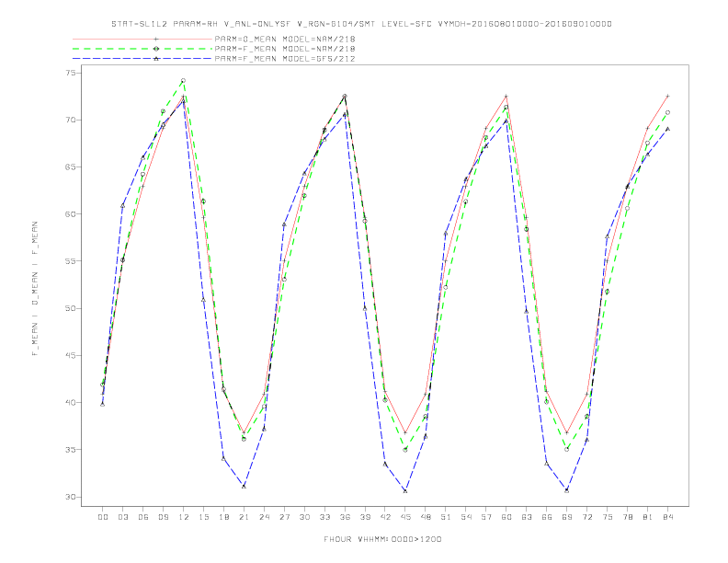Click x-axis tick label 54
The height and width of the screenshot is (563, 728).
466,517
